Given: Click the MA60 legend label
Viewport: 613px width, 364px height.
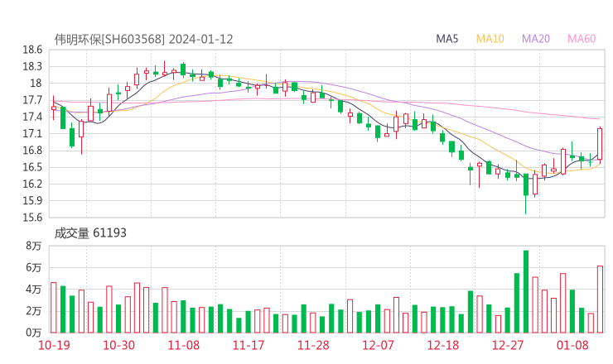Looking at the screenshot, I should [582, 39].
